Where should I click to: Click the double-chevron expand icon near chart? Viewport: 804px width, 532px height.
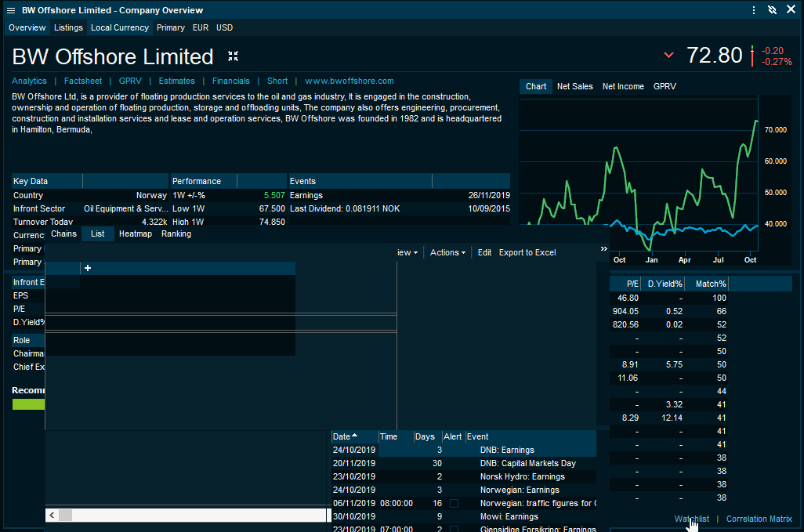(603, 248)
